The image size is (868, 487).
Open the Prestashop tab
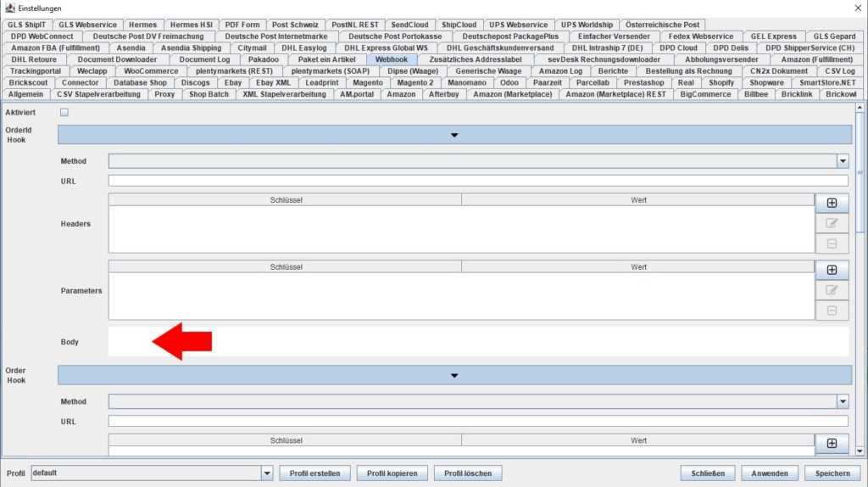point(644,82)
